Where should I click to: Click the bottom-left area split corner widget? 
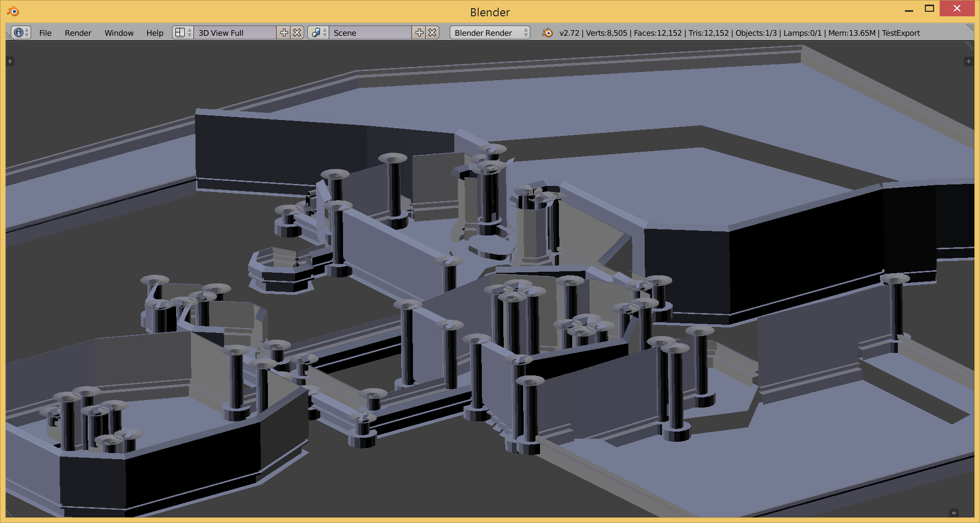pyautogui.click(x=9, y=513)
